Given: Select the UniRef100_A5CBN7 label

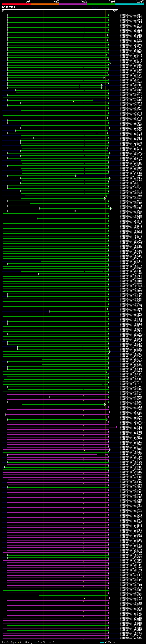Looking at the screenshot, I should tap(131, 337).
